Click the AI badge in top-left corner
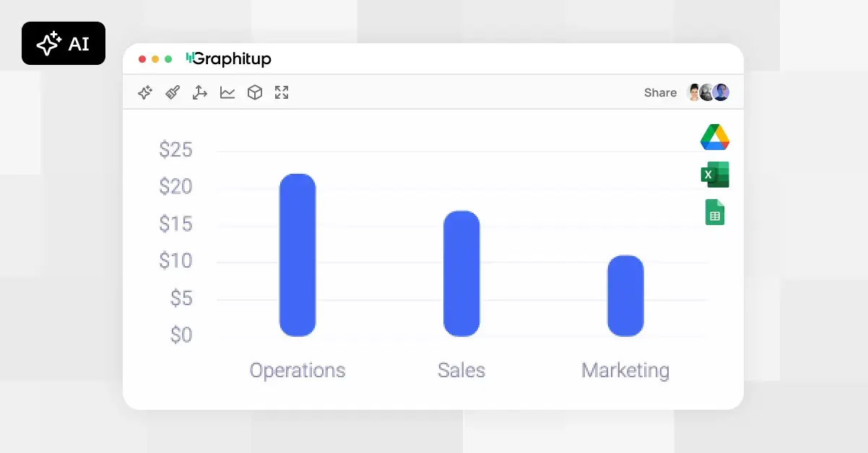Screen dimensions: 868x453 point(64,43)
